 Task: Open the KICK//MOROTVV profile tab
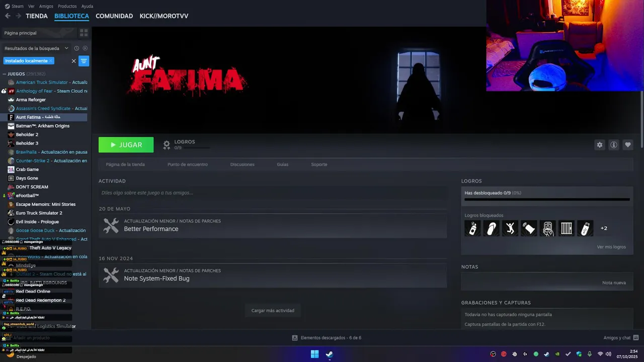coord(164,16)
